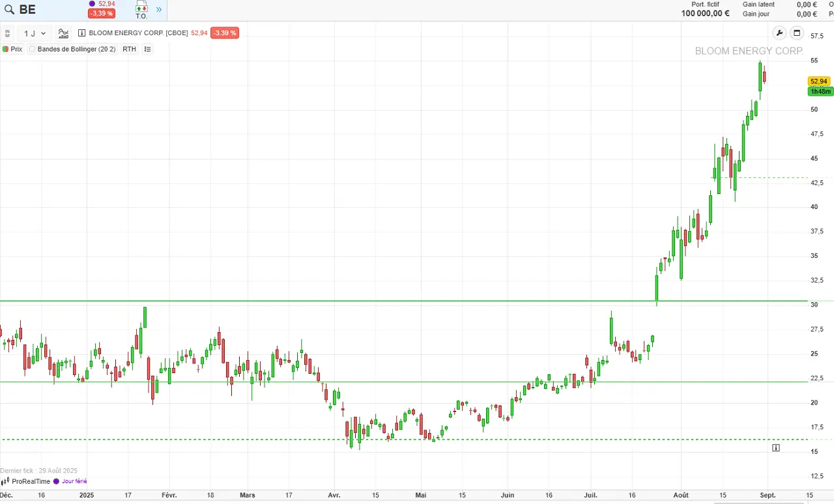Click the Mars label on time axis

pyautogui.click(x=248, y=495)
